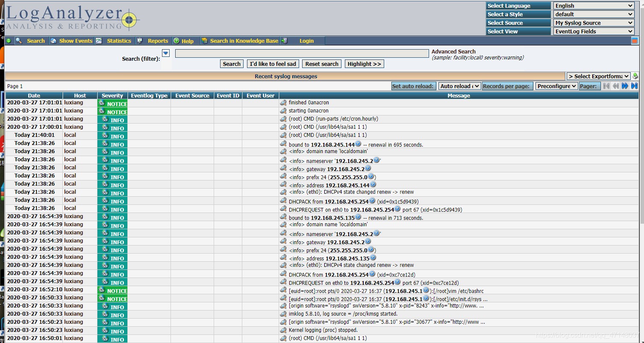Click host 'local' in 'Today 21:40:01' row
644x343 pixels.
coord(70,135)
